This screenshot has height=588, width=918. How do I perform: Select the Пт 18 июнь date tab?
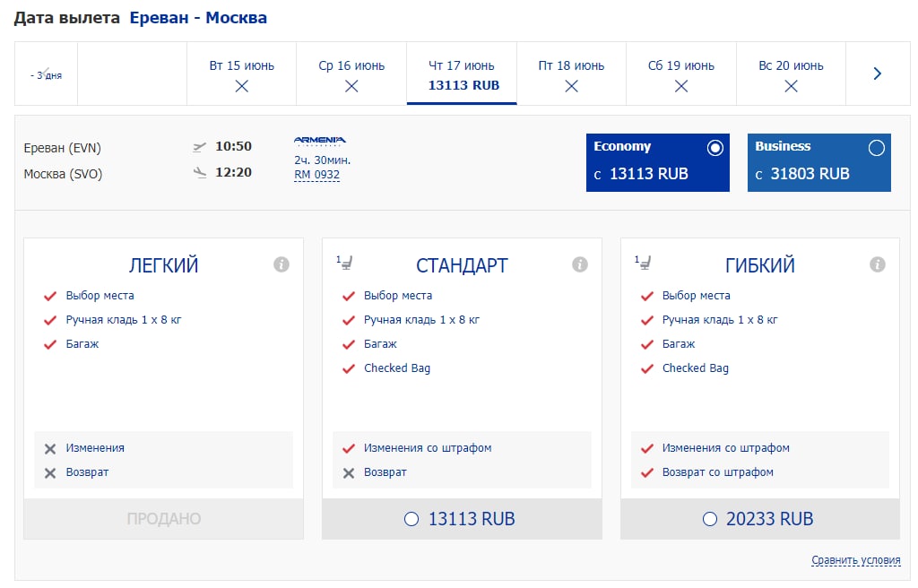[x=571, y=74]
